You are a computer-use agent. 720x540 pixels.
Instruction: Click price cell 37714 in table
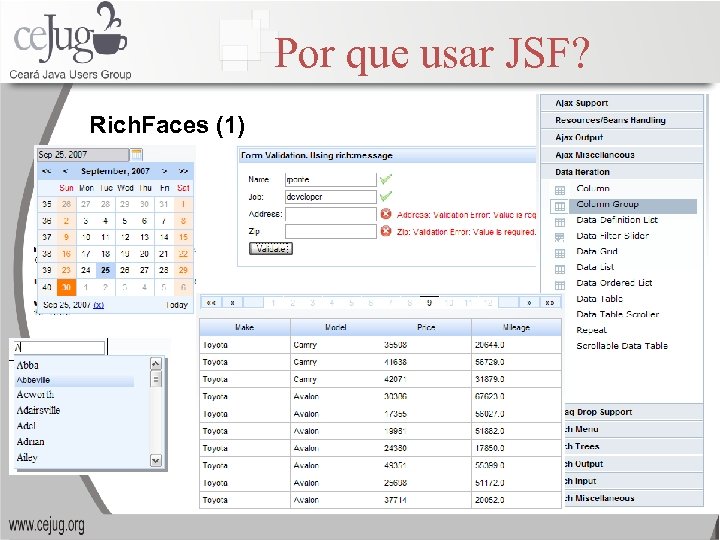pos(395,500)
